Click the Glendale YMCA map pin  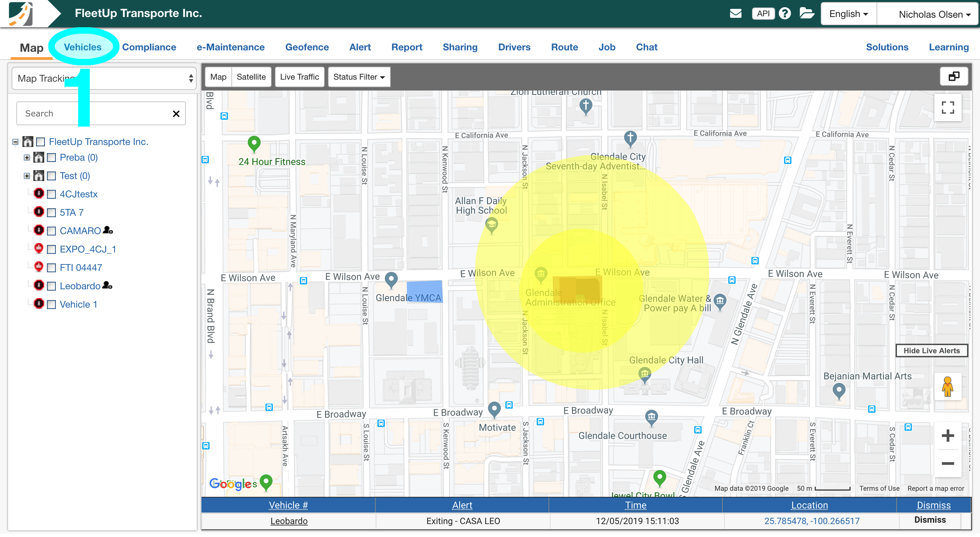coord(391,281)
